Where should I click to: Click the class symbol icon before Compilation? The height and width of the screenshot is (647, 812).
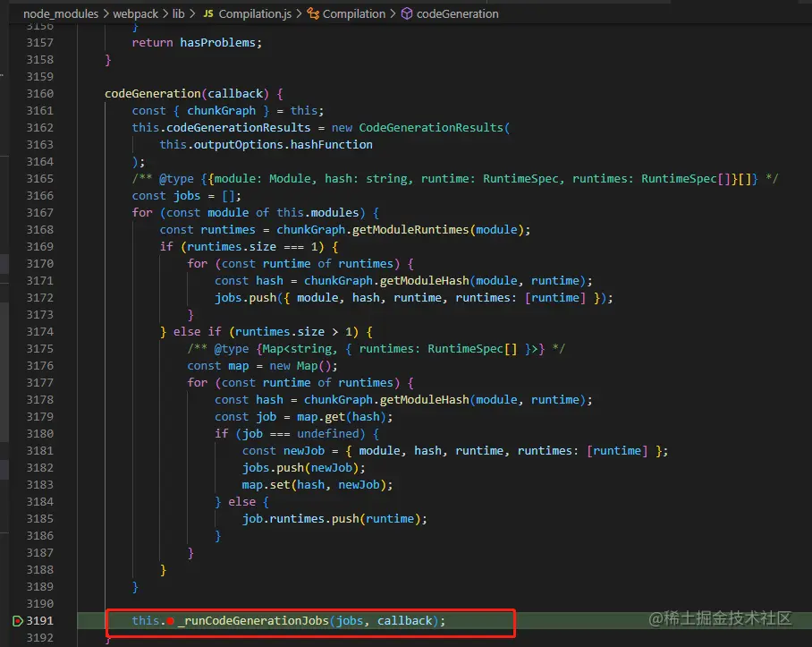[x=313, y=14]
